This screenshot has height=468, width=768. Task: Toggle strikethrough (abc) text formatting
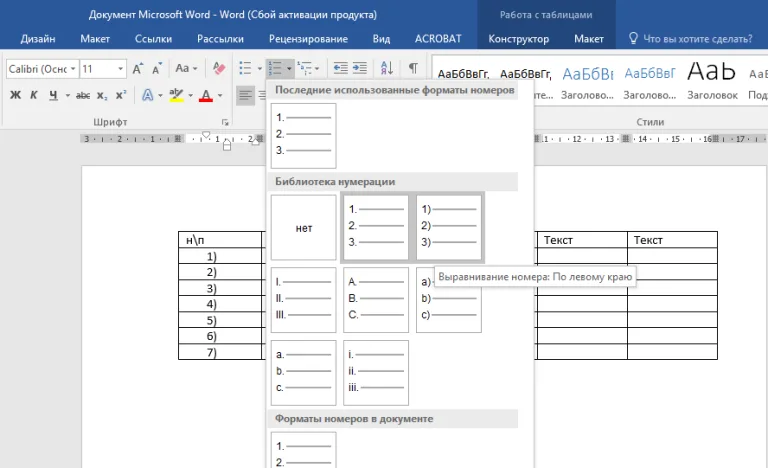coord(83,95)
